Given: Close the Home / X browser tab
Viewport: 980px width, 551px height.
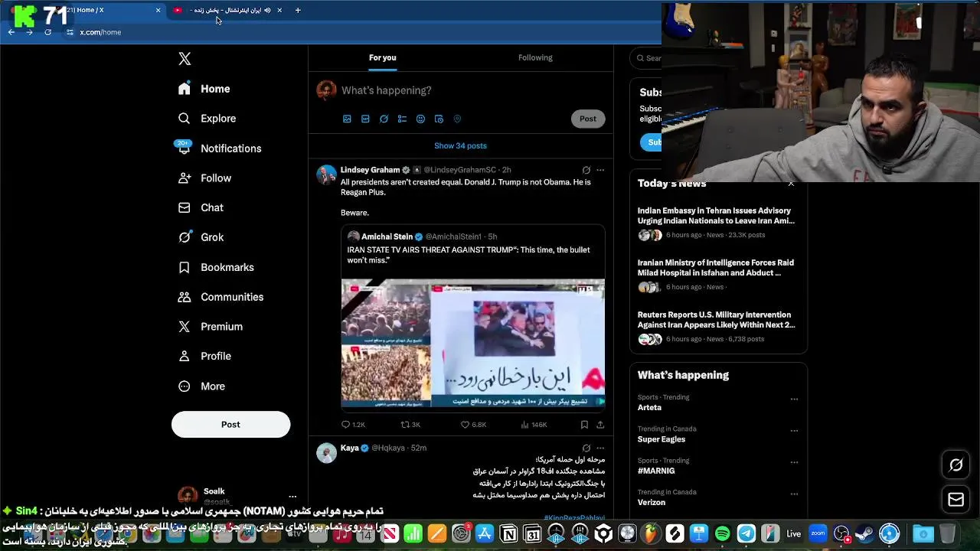Looking at the screenshot, I should pos(158,10).
